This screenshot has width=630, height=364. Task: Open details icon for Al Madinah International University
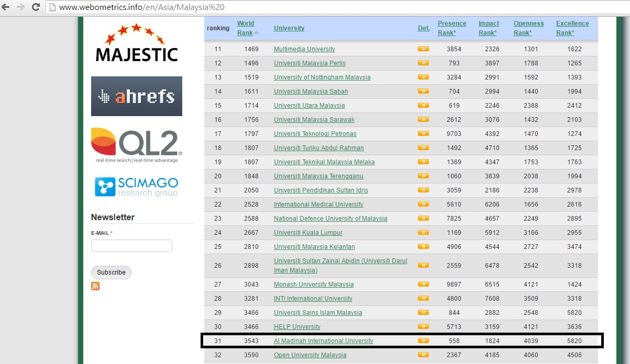pos(423,340)
